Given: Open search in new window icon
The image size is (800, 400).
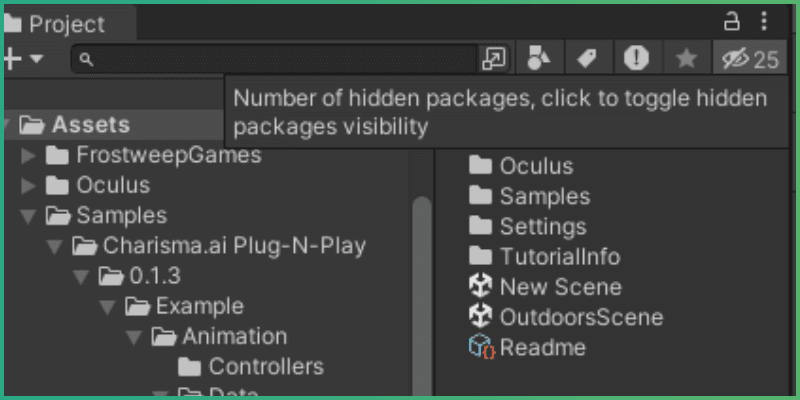Looking at the screenshot, I should click(494, 59).
